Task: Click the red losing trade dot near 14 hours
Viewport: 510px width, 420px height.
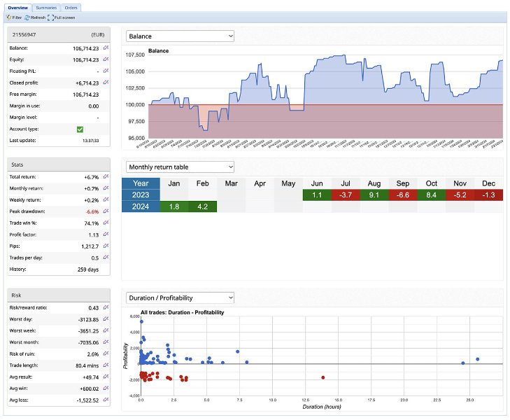Action: [x=323, y=378]
